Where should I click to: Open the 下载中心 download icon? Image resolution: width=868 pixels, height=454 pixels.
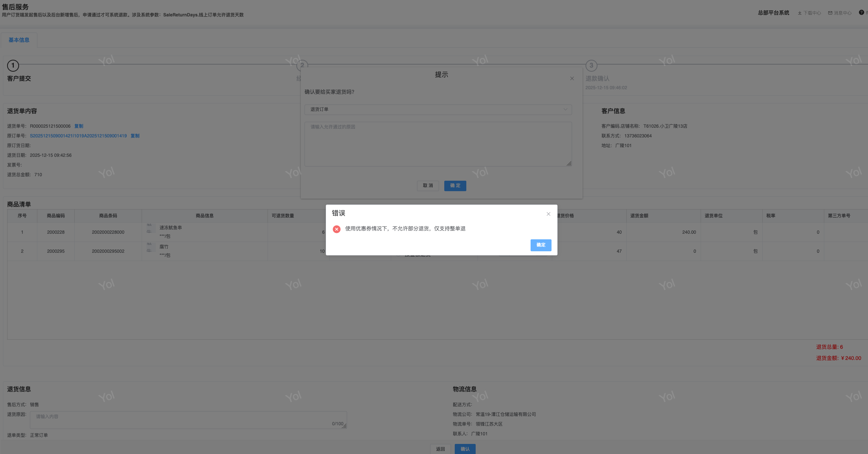point(800,13)
